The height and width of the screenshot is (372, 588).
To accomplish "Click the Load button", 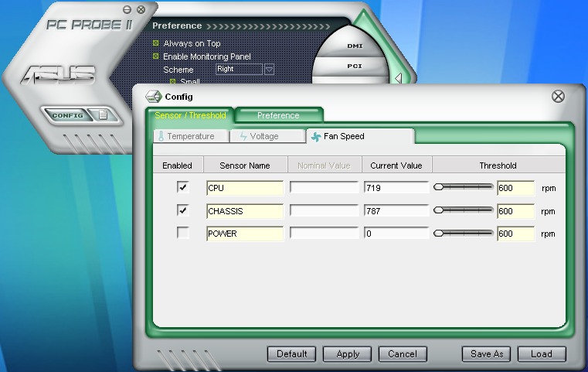I will (x=542, y=354).
